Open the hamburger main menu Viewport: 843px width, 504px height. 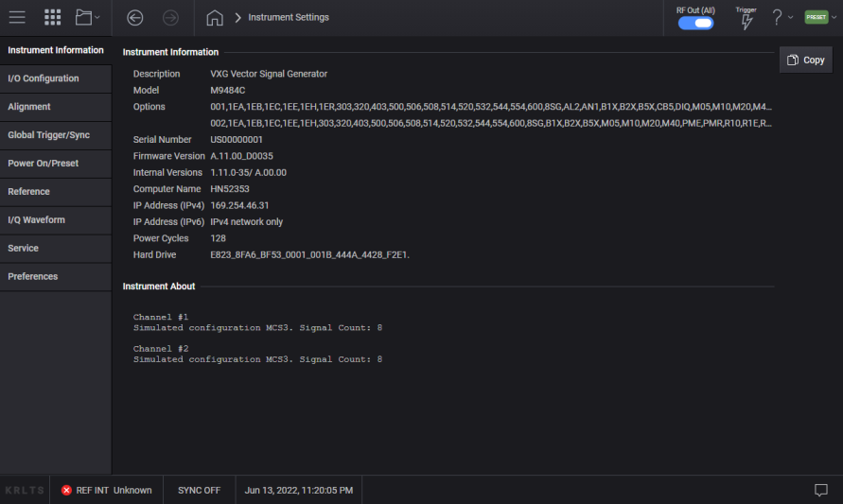pyautogui.click(x=17, y=17)
